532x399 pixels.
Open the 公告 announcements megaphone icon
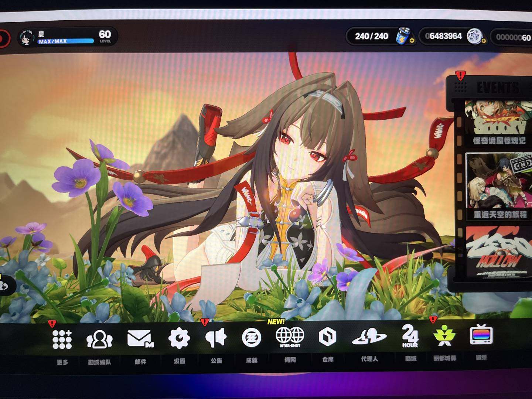tap(216, 338)
